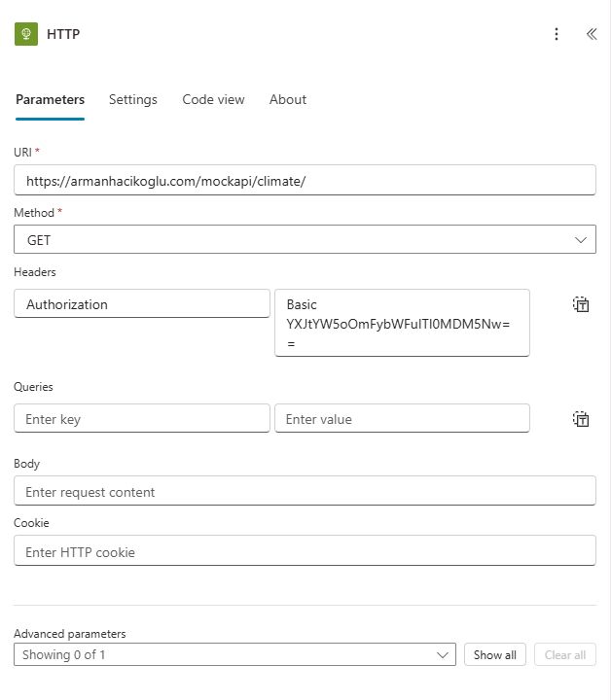The width and height of the screenshot is (611, 700).
Task: Click the text mode icon beside Queries
Action: coord(581,419)
